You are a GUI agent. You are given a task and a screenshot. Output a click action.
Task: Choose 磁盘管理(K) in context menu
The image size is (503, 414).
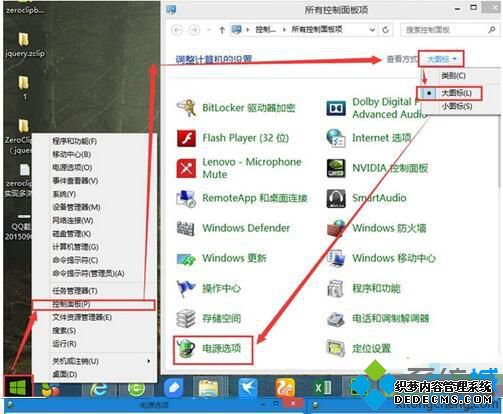(72, 234)
